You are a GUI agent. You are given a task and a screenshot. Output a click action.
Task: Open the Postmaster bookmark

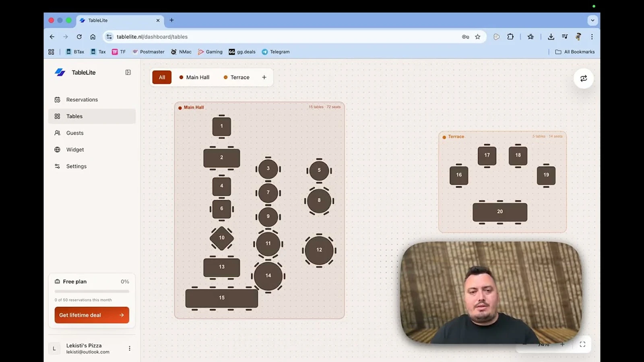(x=149, y=52)
